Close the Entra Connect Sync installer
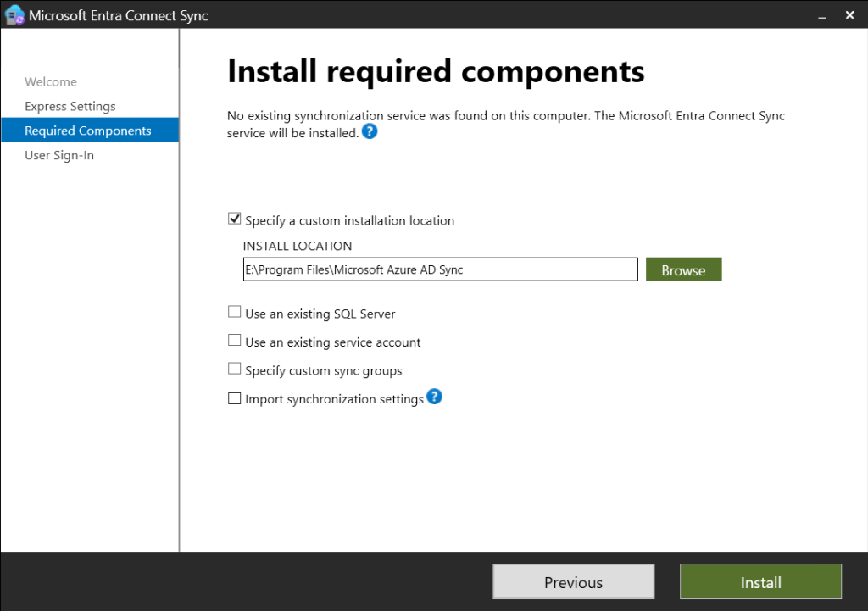868x611 pixels. point(850,15)
